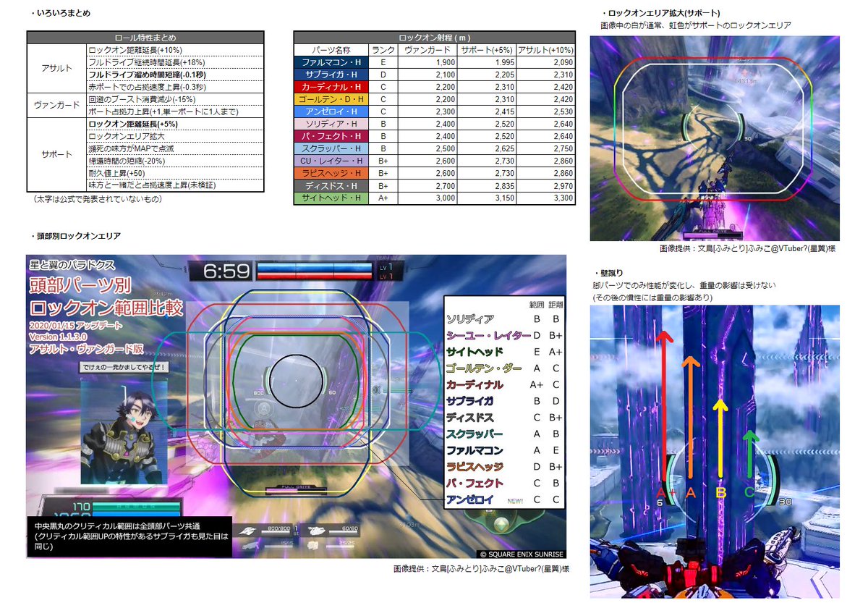Click '帰還時間の短縮(-20%)' trait row
The height and width of the screenshot is (616, 868).
[x=174, y=161]
